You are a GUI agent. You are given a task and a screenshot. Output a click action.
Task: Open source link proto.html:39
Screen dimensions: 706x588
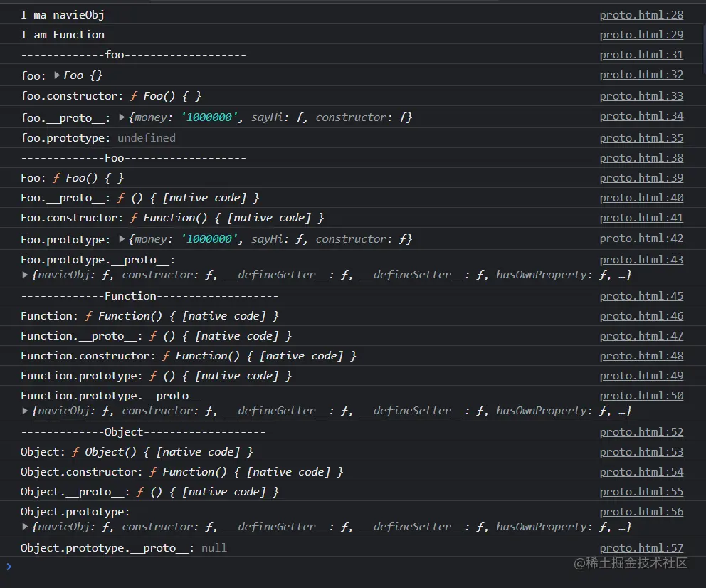[x=641, y=178]
